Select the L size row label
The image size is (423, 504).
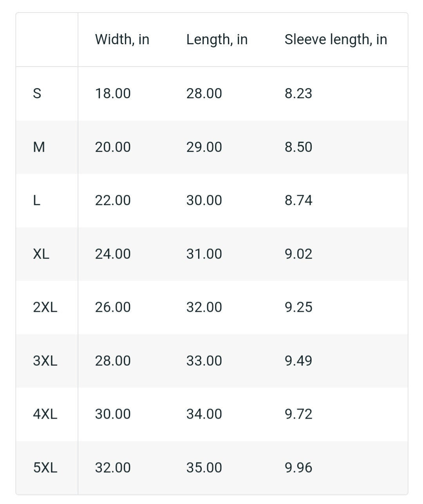[37, 200]
